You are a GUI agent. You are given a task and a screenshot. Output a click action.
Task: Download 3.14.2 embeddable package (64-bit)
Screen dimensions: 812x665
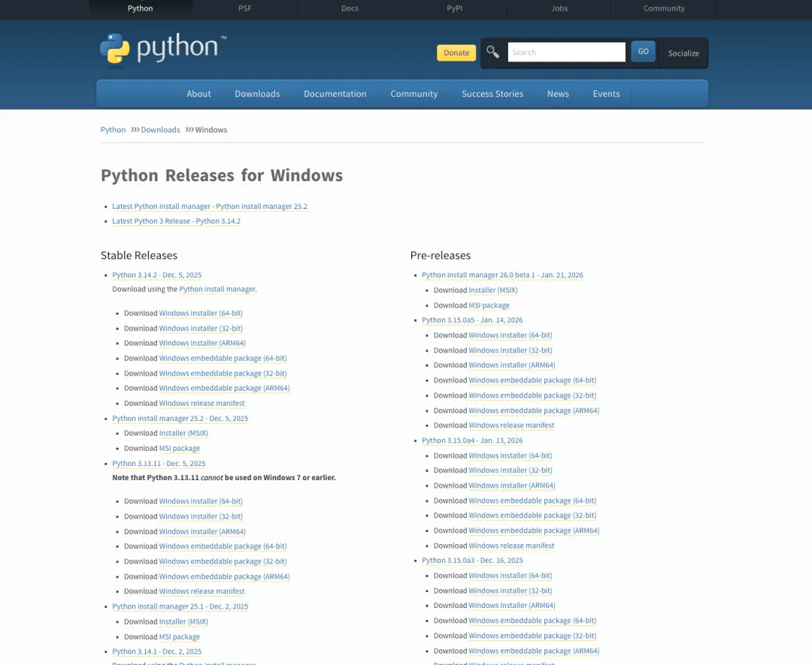[x=223, y=358]
